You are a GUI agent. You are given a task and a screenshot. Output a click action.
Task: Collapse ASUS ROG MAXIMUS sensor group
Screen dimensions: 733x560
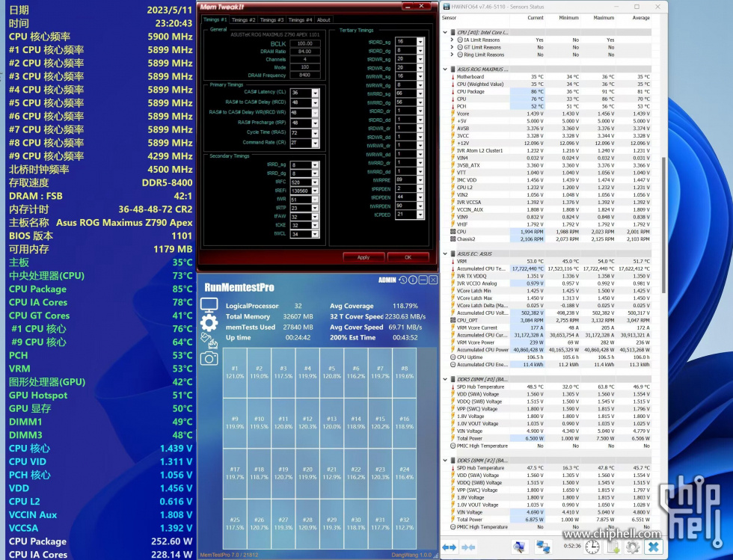click(x=445, y=70)
